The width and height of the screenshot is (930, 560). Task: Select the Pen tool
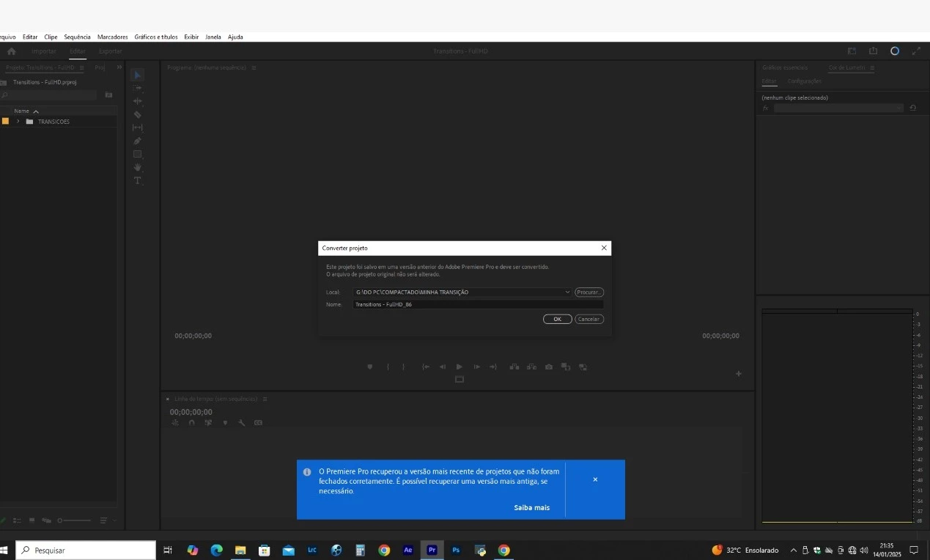[x=137, y=141]
